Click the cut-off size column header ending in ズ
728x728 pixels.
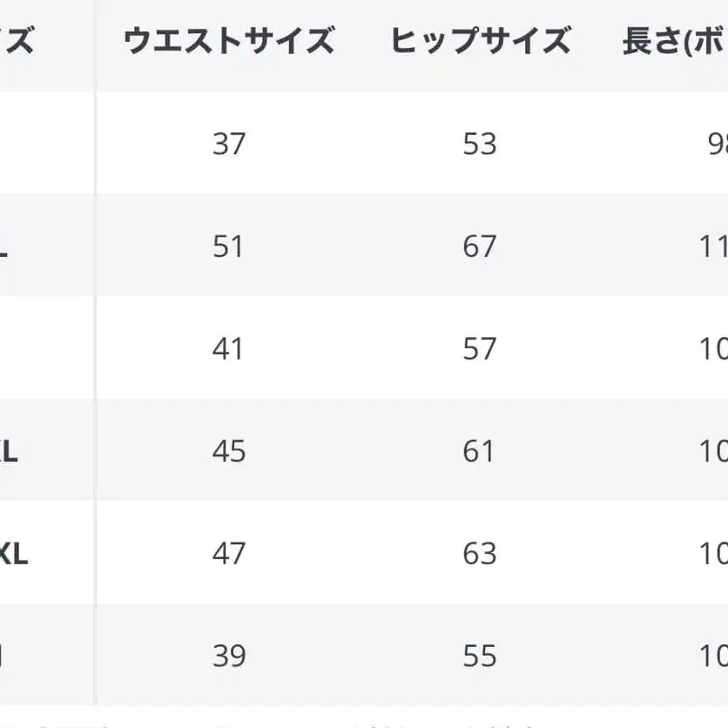pos(17,41)
